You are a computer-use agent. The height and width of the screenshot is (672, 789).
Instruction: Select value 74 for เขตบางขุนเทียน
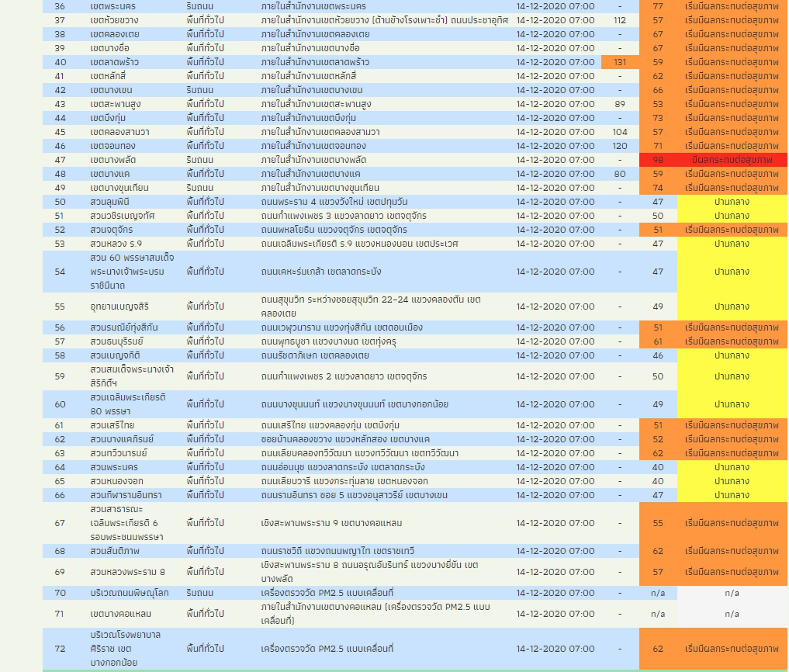click(658, 188)
